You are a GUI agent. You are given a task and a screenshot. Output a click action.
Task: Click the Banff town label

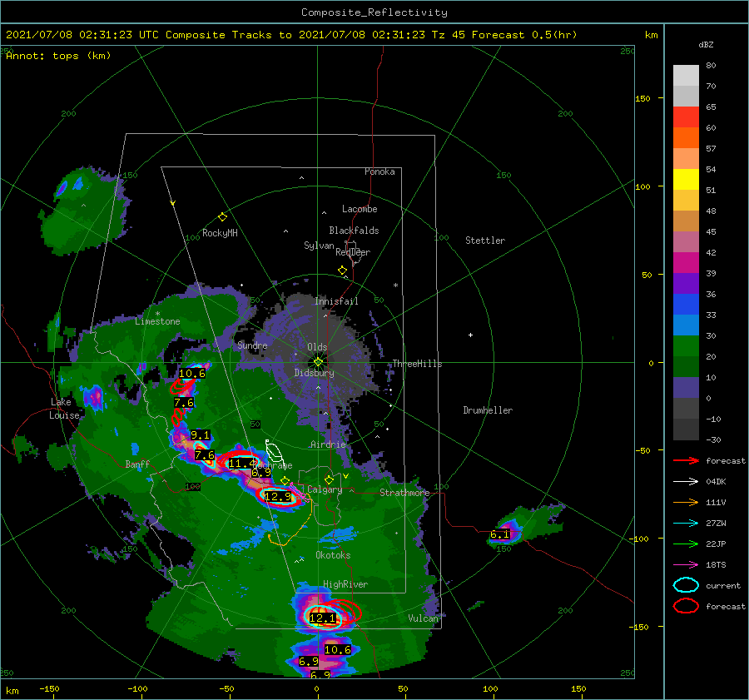point(137,464)
